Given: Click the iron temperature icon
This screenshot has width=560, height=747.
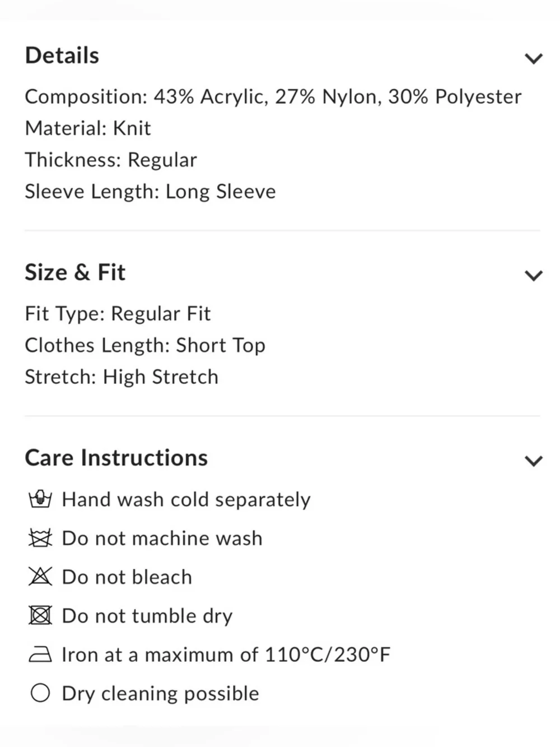Looking at the screenshot, I should pos(40,654).
